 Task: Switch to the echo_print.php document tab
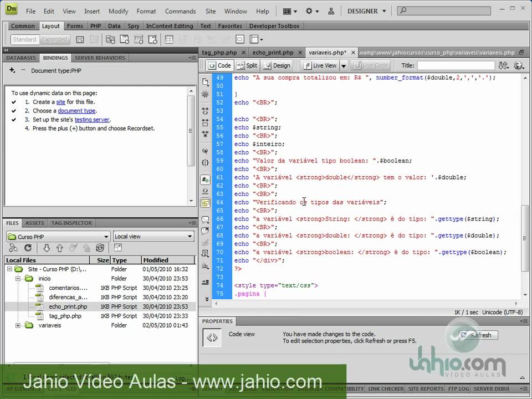pos(273,53)
